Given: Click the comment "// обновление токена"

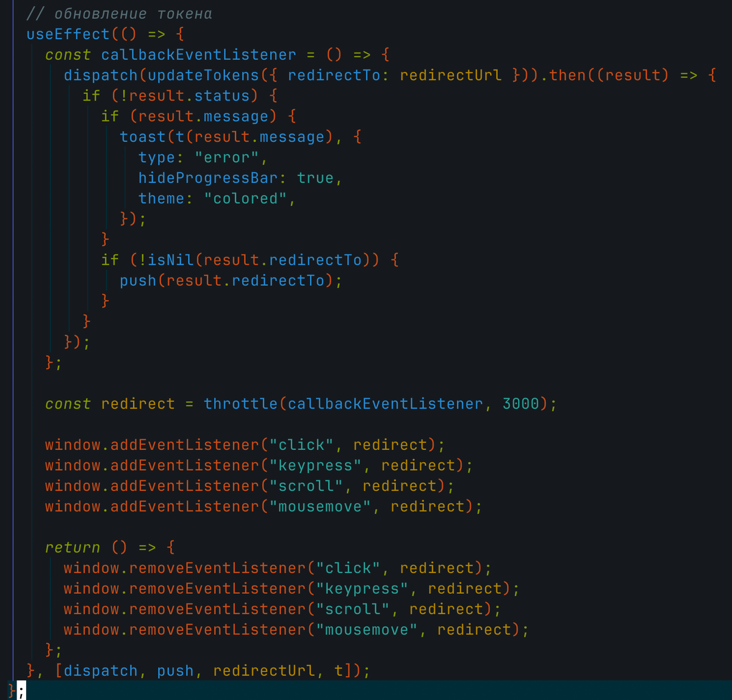Looking at the screenshot, I should (120, 13).
